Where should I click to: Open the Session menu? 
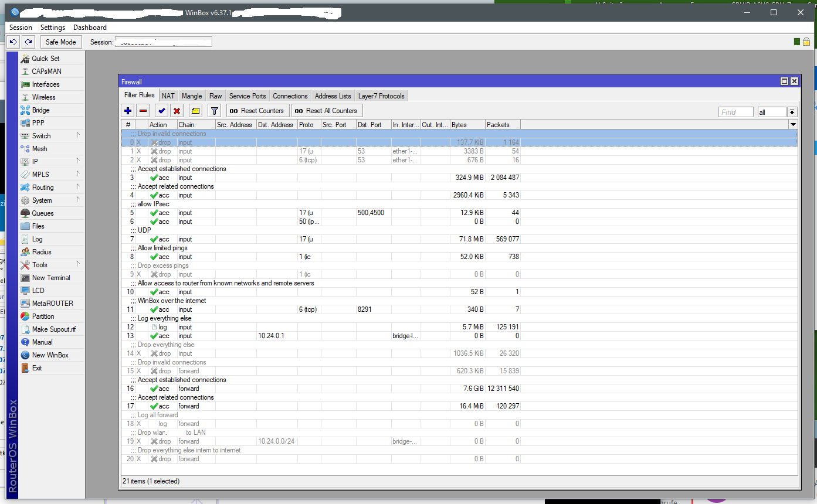click(x=21, y=28)
